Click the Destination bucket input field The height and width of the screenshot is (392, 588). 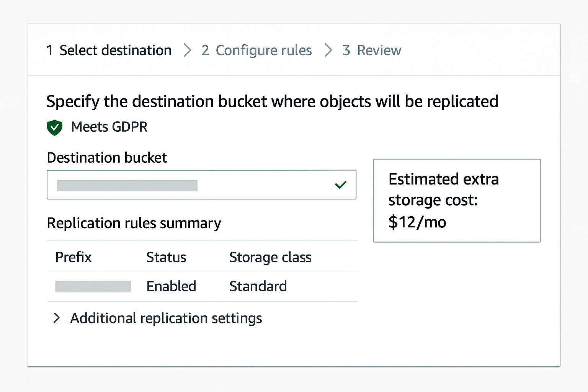point(202,185)
